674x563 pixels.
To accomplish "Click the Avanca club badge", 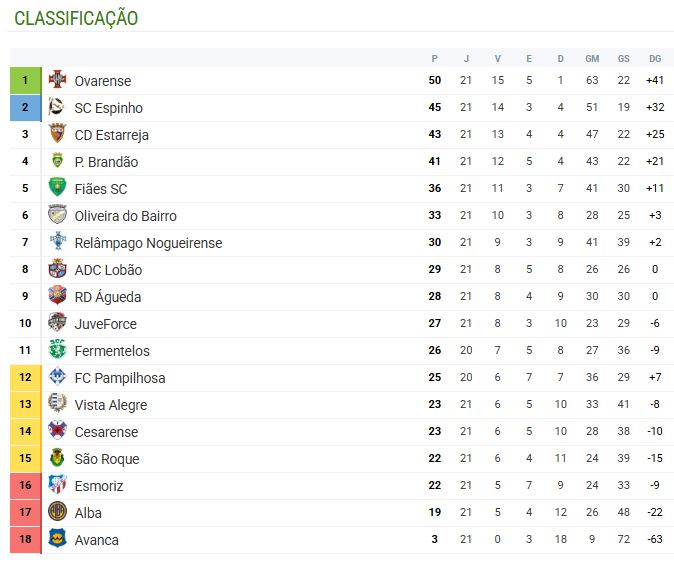I will 58,539.
